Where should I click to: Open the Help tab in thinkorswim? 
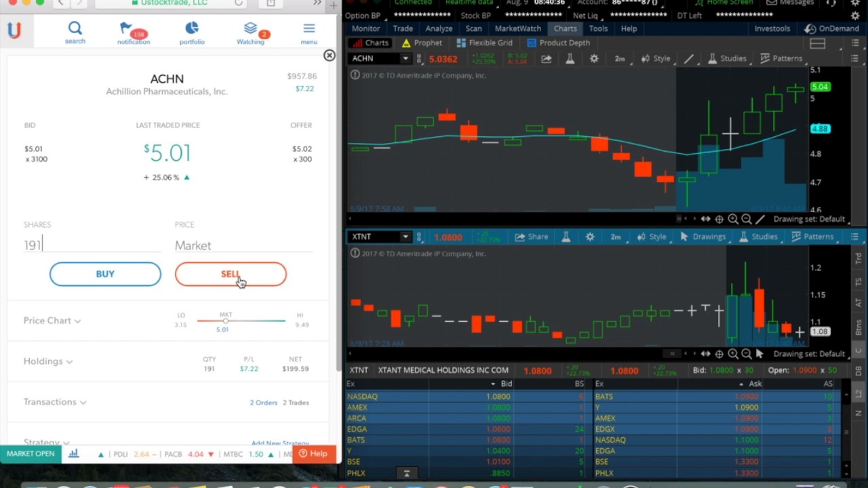click(x=629, y=28)
